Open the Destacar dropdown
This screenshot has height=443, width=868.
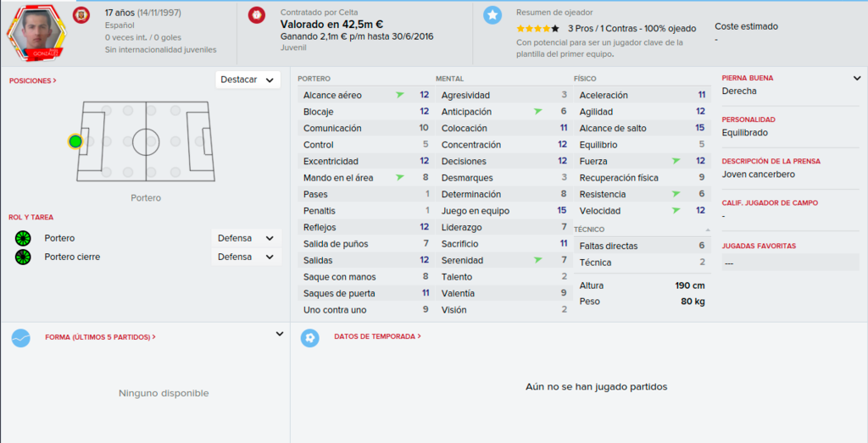(248, 80)
